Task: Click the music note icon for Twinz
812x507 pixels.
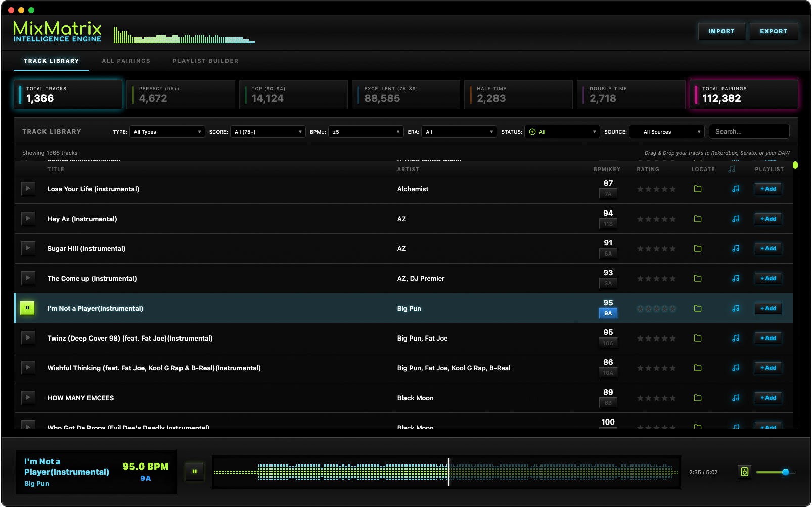Action: click(x=736, y=338)
